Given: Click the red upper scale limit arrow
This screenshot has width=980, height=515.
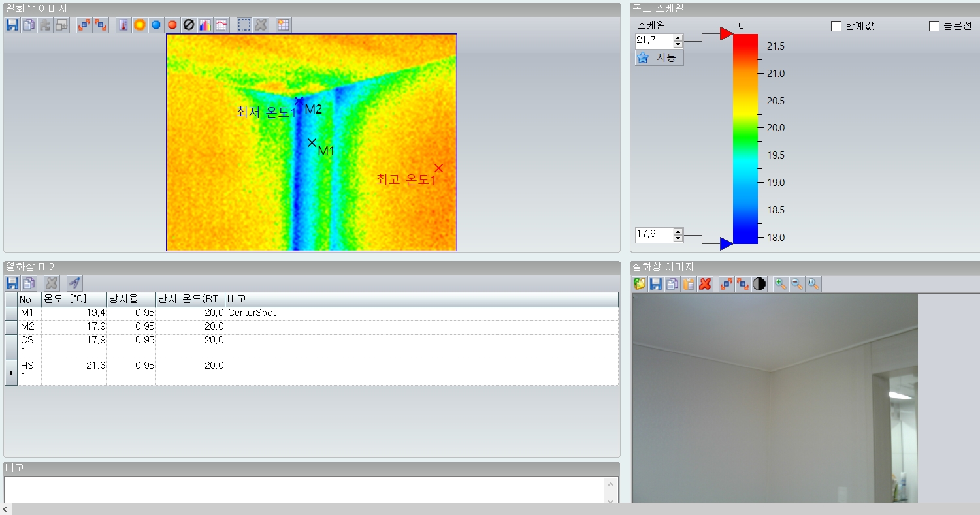Looking at the screenshot, I should [x=726, y=34].
